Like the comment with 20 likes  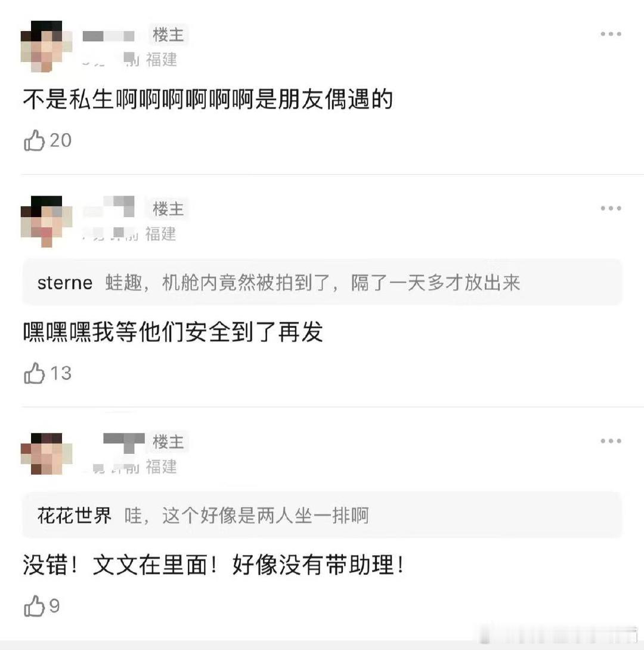click(35, 140)
